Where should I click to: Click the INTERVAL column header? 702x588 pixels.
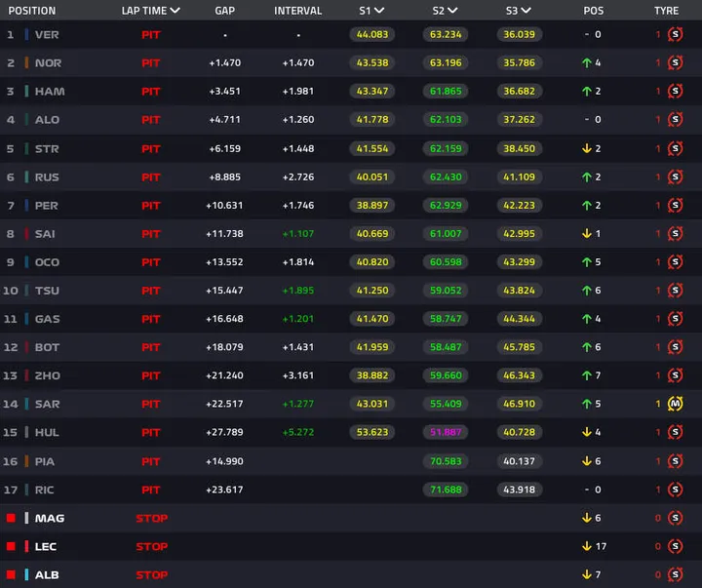click(297, 11)
